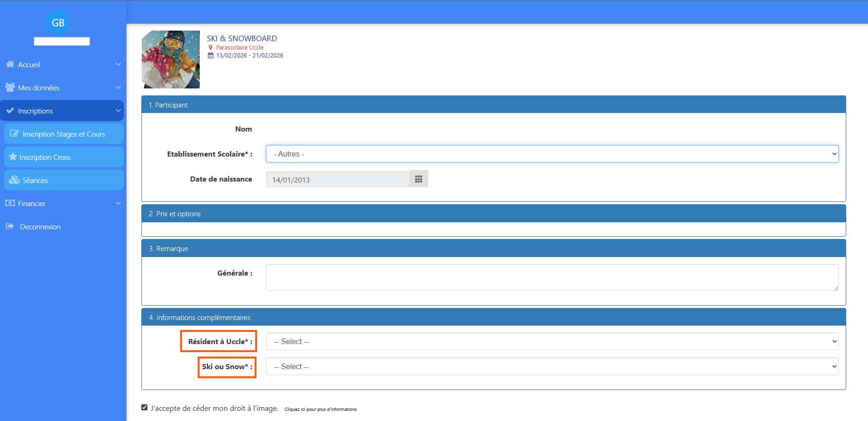The width and height of the screenshot is (868, 421).
Task: Click the Deconnexion logout icon
Action: (10, 226)
